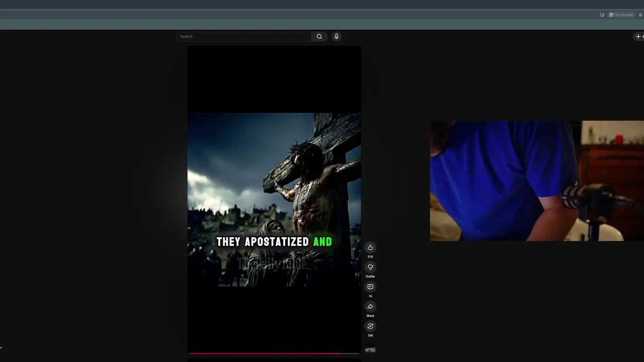Focus the YouTube Search input field
Screen dimensions: 644x362
point(245,36)
